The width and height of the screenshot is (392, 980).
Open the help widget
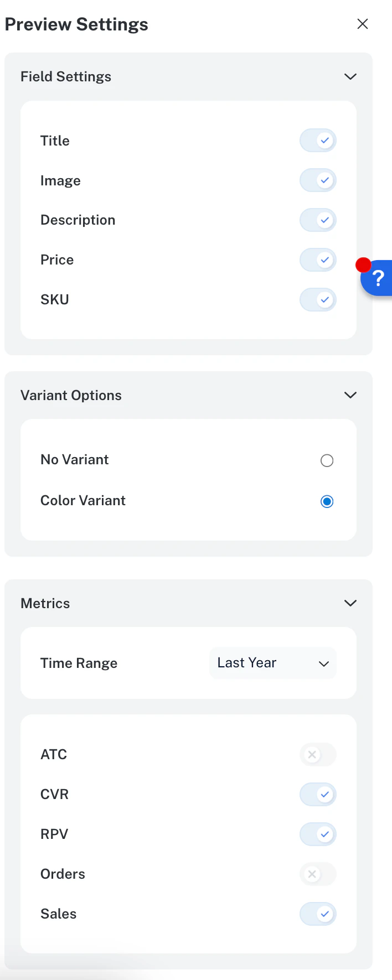(378, 278)
